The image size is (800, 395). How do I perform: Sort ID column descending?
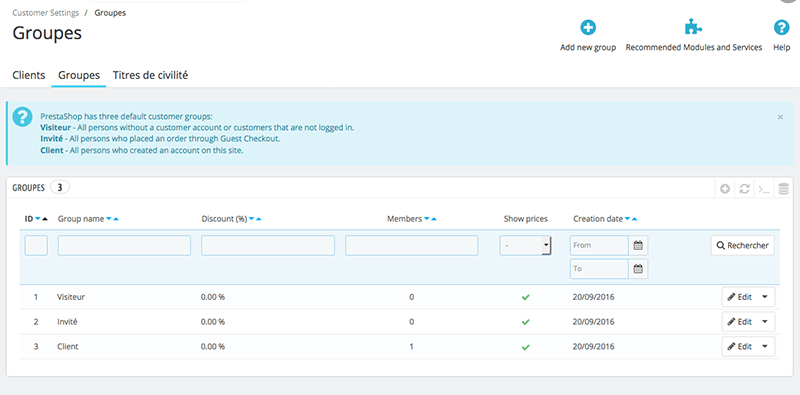click(x=38, y=219)
